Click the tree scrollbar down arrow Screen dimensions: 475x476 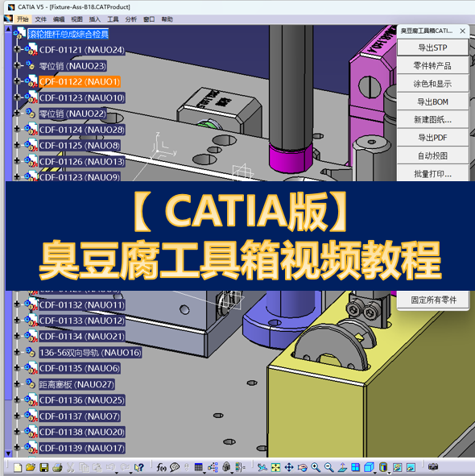click(8, 453)
